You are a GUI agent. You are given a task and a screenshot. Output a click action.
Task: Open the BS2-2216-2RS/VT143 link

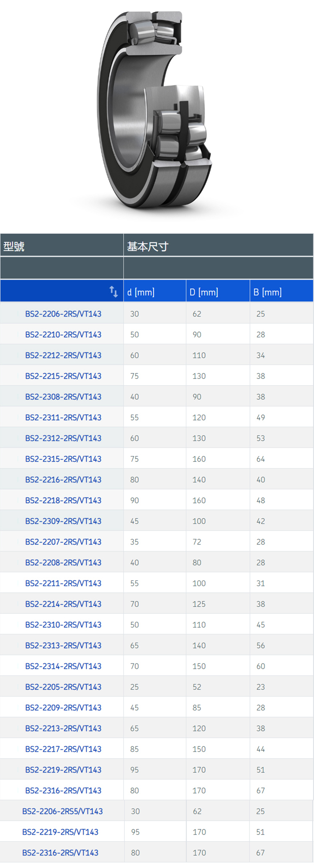click(x=63, y=480)
